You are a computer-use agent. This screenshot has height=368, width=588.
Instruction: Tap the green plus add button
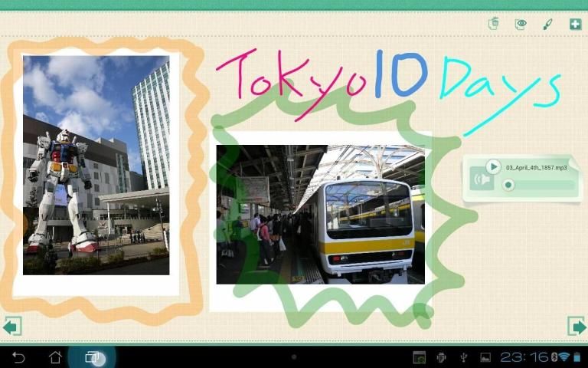tap(575, 24)
